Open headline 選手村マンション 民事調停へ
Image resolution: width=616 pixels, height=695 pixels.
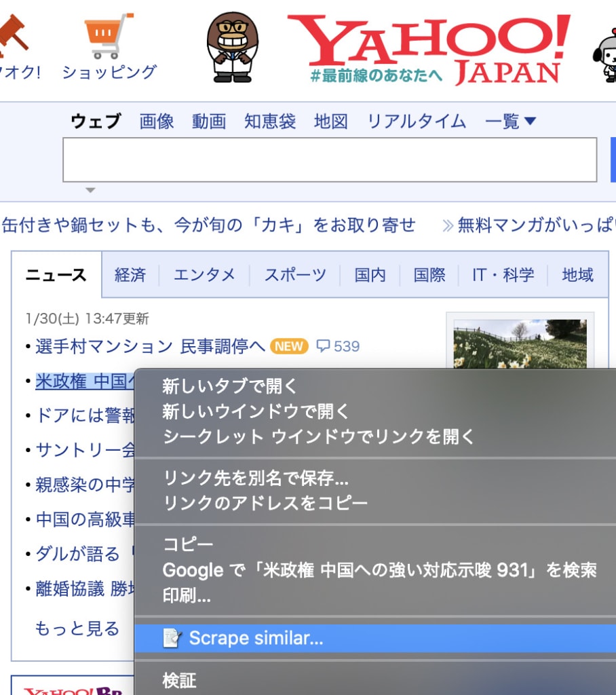[150, 346]
